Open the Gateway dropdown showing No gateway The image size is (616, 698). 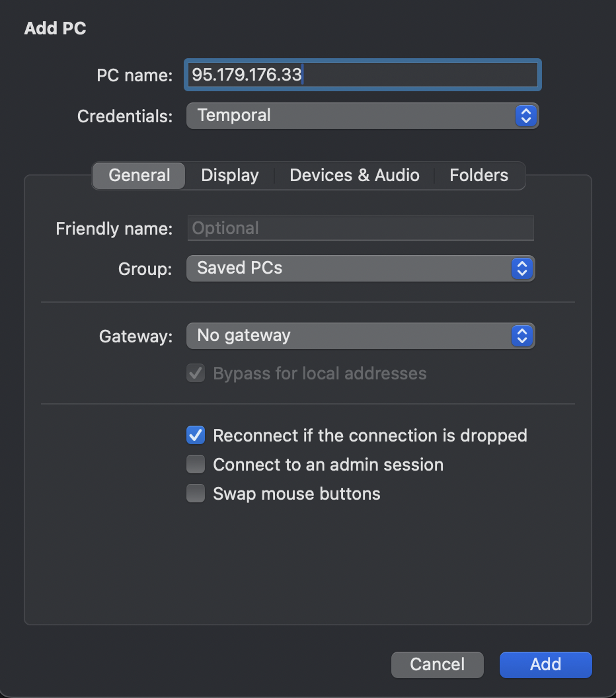349,336
